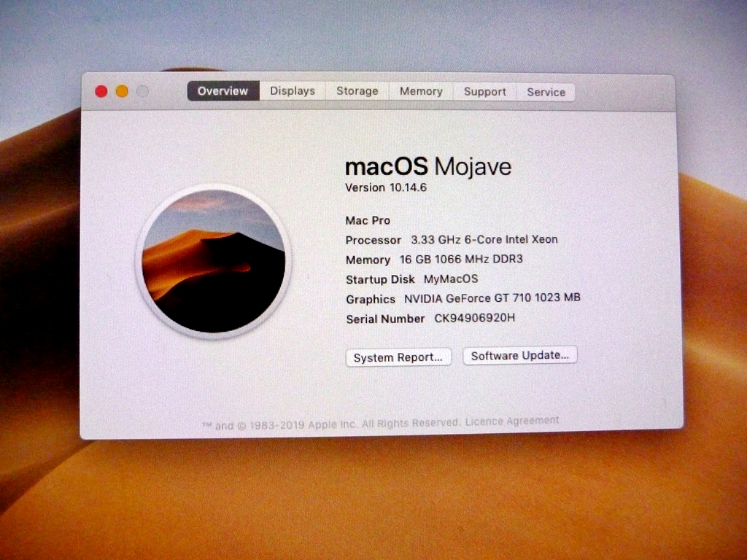Switch to the Overview tab

[x=223, y=91]
